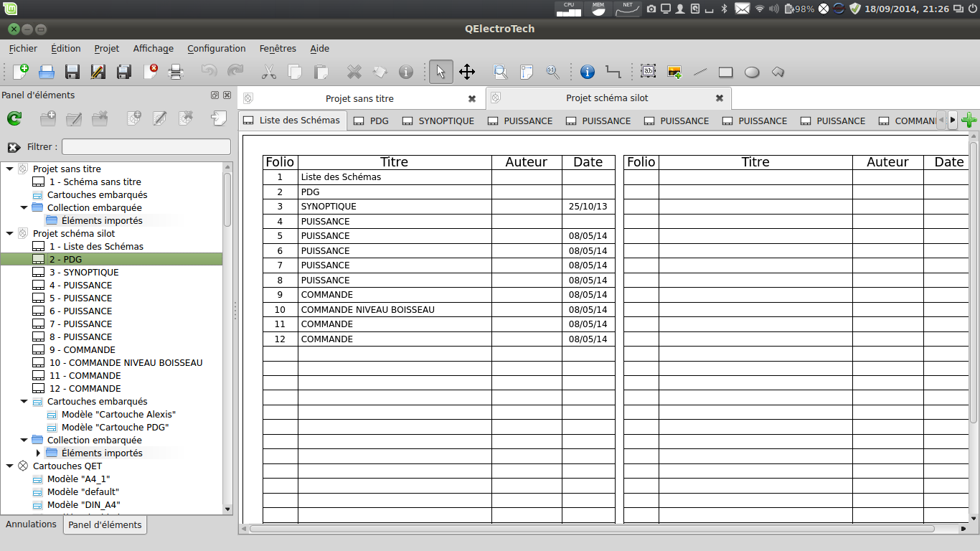Collapse the 'Projet schéma silot' tree node
980x551 pixels.
(10, 234)
